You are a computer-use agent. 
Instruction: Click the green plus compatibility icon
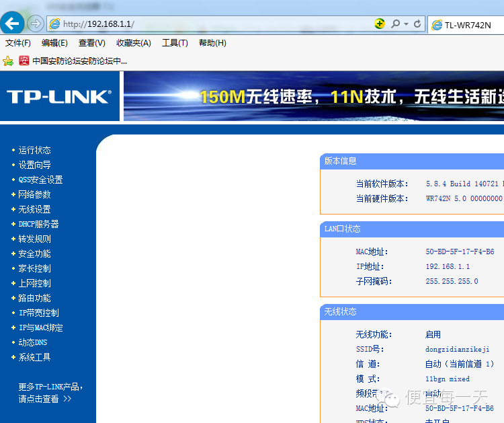click(x=380, y=24)
